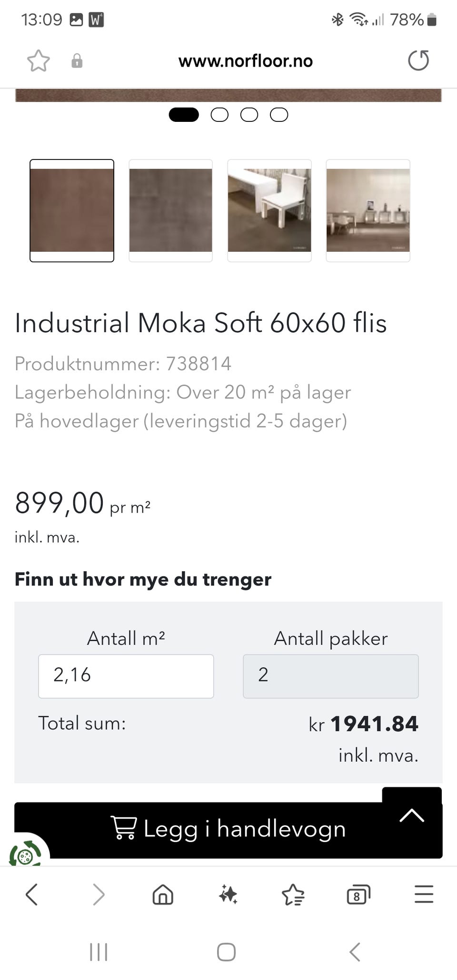The image size is (457, 980).
Task: Tap the www.norfloor.no address bar
Action: (246, 61)
